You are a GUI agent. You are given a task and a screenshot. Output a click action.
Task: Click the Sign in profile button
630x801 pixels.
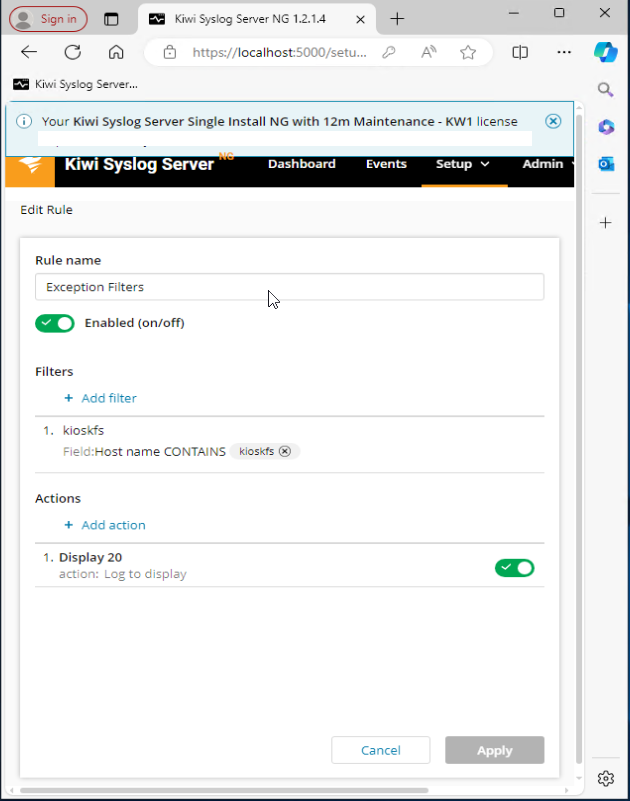[49, 19]
